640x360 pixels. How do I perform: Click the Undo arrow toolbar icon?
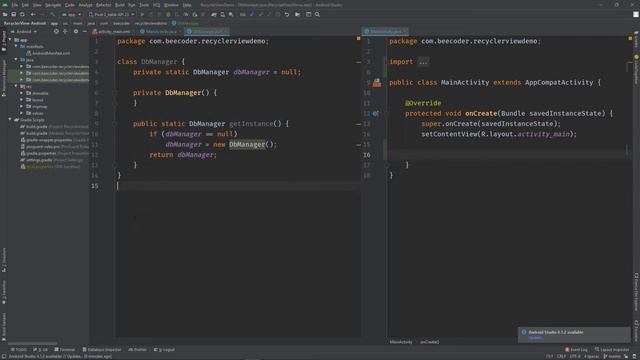click(x=287, y=14)
